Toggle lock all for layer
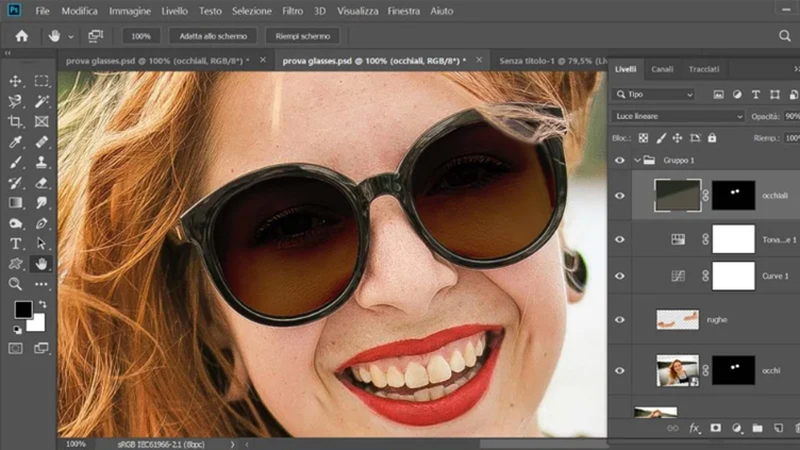This screenshot has height=450, width=800. pos(712,138)
